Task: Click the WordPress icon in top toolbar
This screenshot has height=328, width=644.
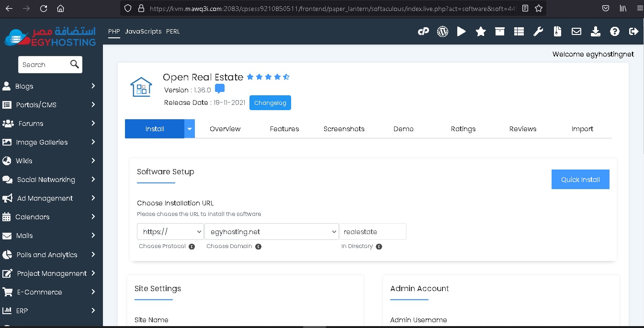Action: (442, 32)
